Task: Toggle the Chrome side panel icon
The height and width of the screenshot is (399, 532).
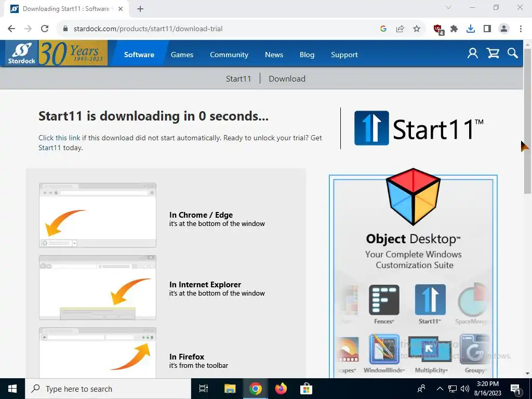Action: tap(487, 29)
